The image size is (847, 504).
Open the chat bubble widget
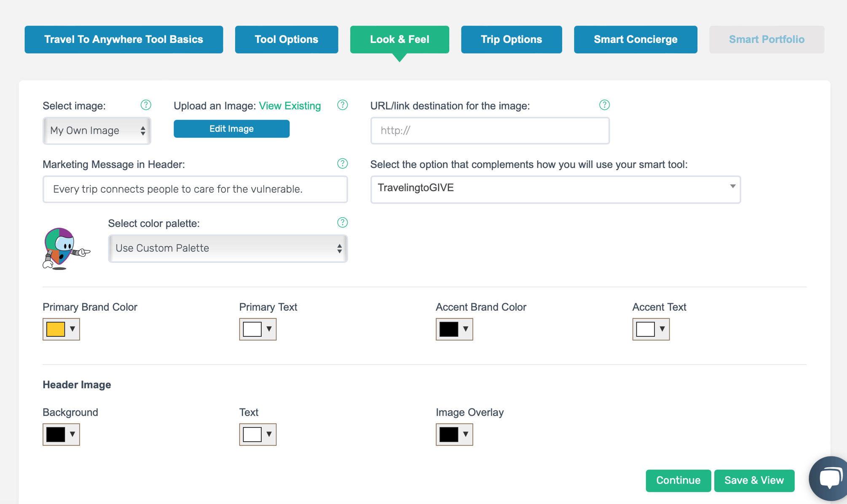pyautogui.click(x=829, y=479)
